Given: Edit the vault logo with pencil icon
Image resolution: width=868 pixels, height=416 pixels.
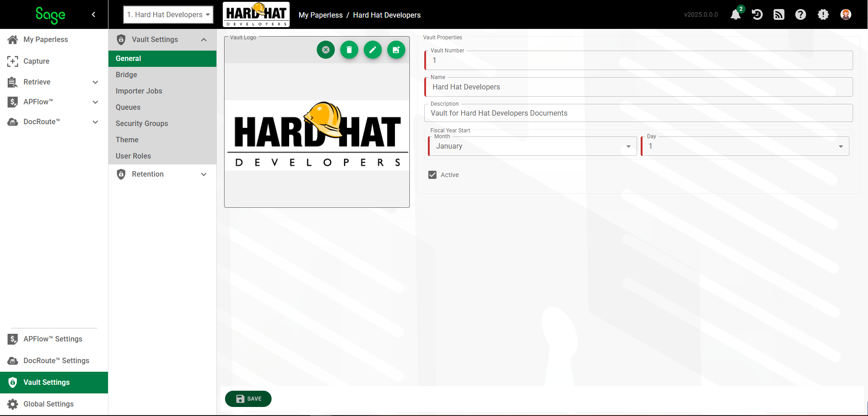Looking at the screenshot, I should pos(373,50).
